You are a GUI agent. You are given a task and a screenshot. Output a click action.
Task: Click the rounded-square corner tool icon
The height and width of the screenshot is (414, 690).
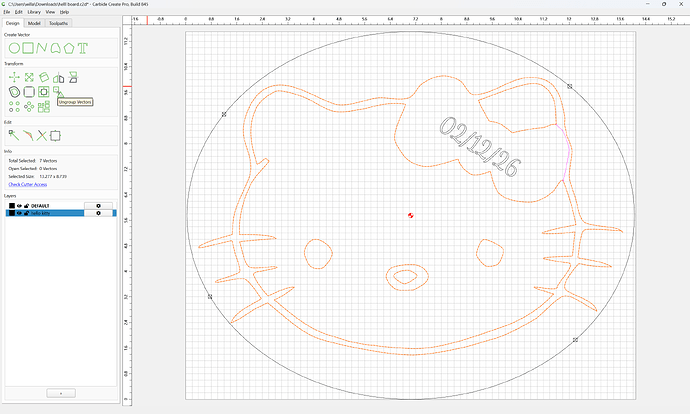tap(29, 92)
